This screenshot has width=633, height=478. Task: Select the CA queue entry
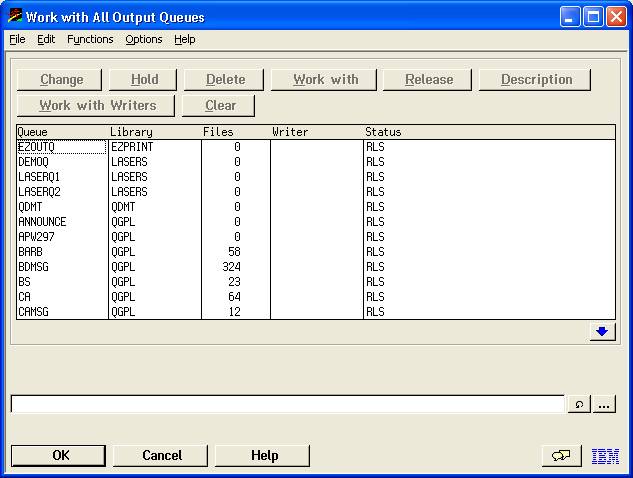tap(24, 296)
